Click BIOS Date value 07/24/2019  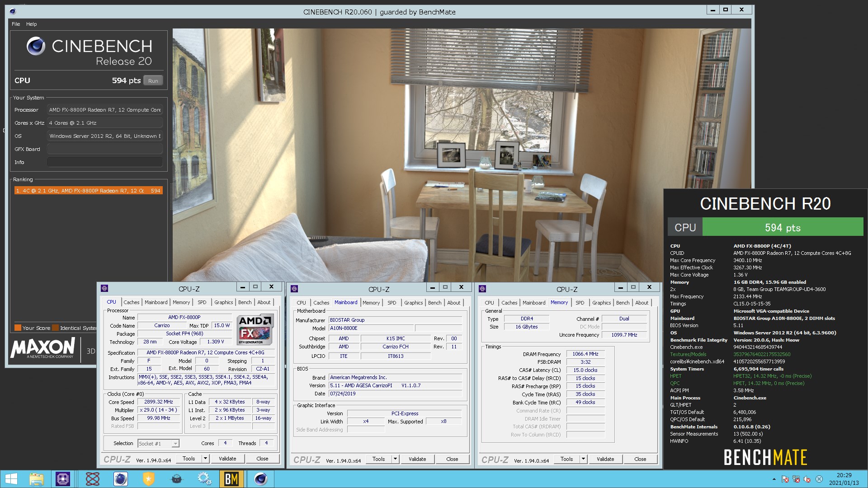(395, 394)
